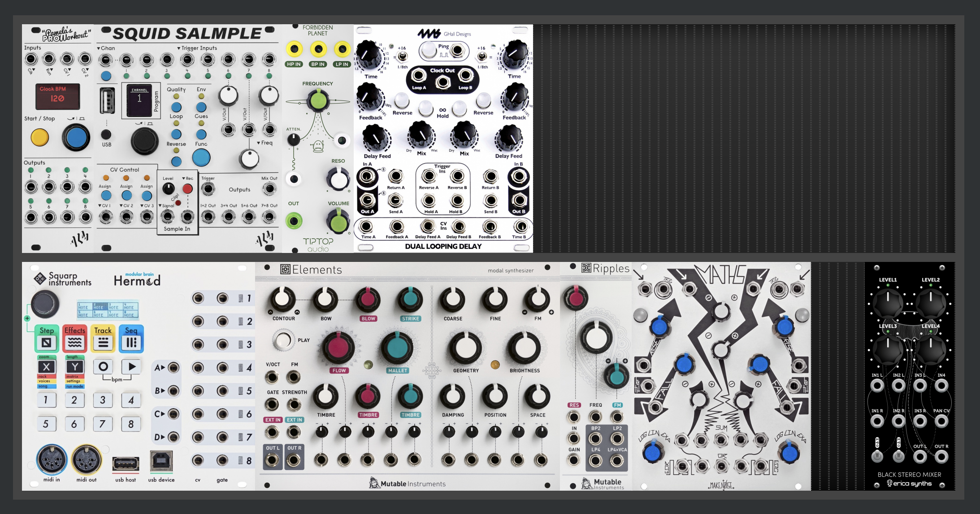Click the red Rec button on Squid Salmple
The image size is (980, 514).
click(187, 189)
